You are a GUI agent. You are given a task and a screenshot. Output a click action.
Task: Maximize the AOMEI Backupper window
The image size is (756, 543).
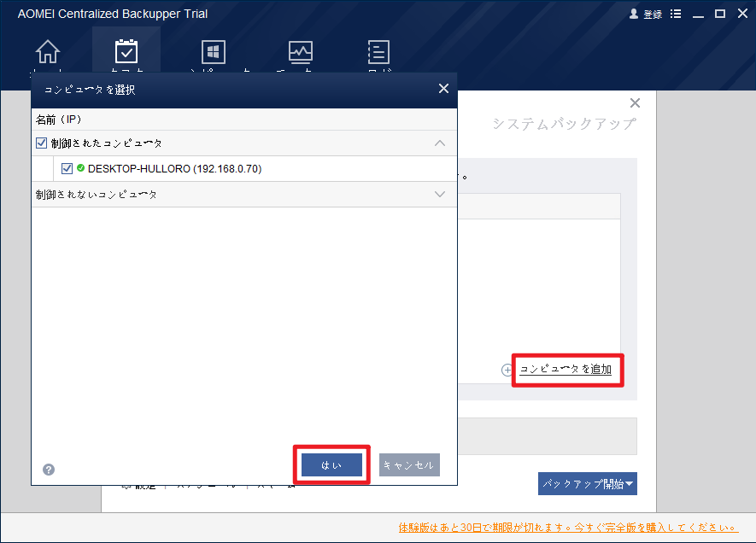(x=720, y=14)
